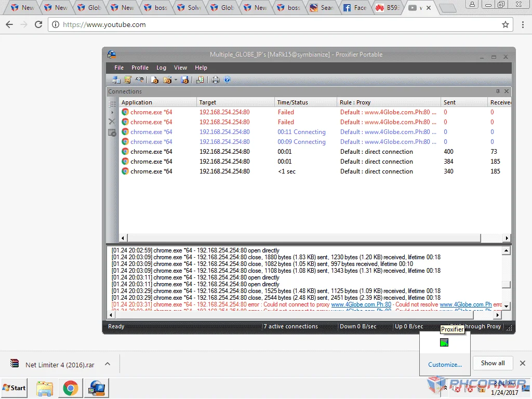532x399 pixels.
Task: Open the File menu in Proxifier
Action: (119, 68)
